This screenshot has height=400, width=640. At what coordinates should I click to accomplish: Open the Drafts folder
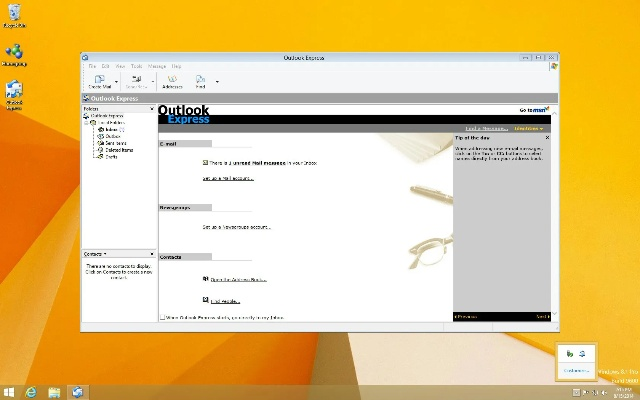(x=110, y=157)
